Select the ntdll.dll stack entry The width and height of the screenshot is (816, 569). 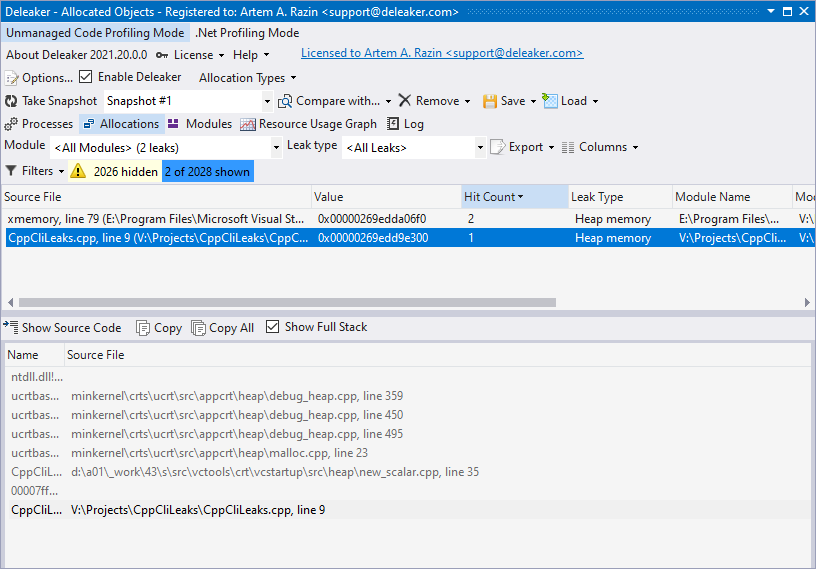pyautogui.click(x=409, y=377)
